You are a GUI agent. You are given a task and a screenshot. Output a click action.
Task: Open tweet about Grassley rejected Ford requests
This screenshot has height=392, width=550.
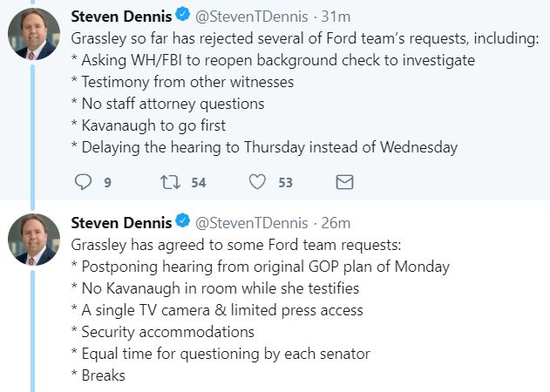(304, 93)
